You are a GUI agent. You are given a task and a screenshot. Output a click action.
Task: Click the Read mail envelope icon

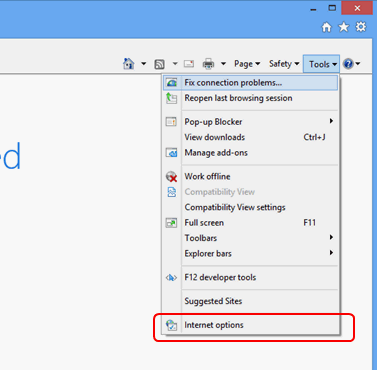click(x=189, y=63)
